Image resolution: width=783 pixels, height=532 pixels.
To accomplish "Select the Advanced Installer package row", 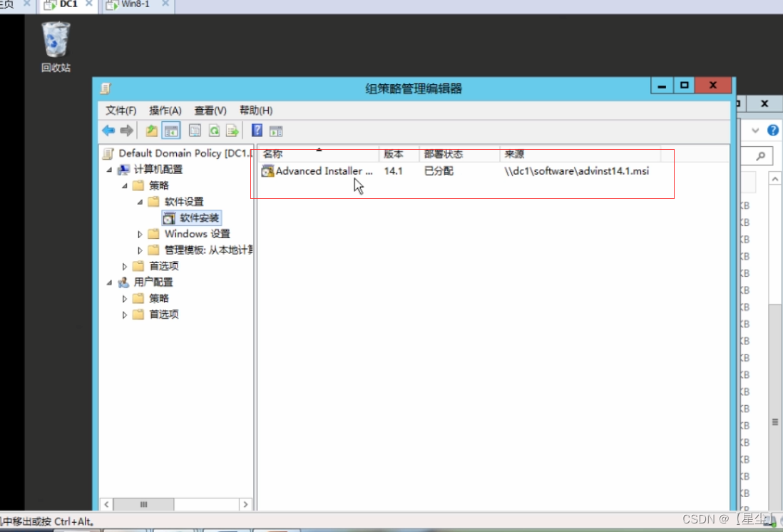I will click(455, 171).
